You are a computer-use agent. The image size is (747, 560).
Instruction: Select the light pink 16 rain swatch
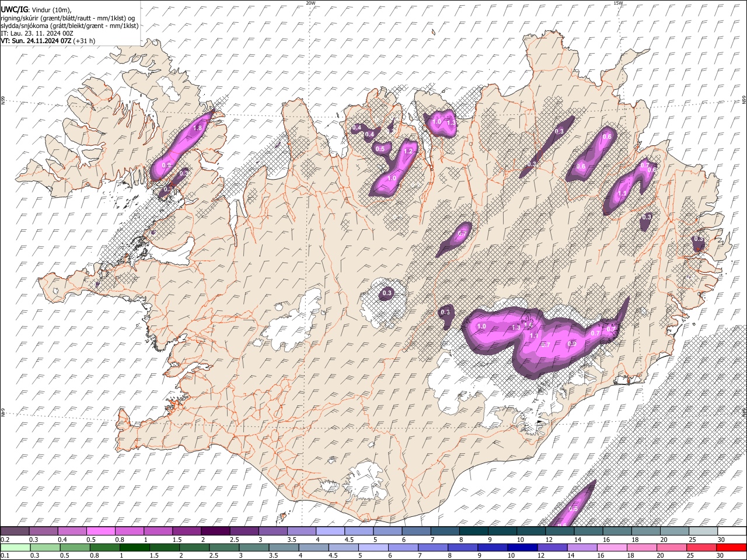(x=612, y=548)
